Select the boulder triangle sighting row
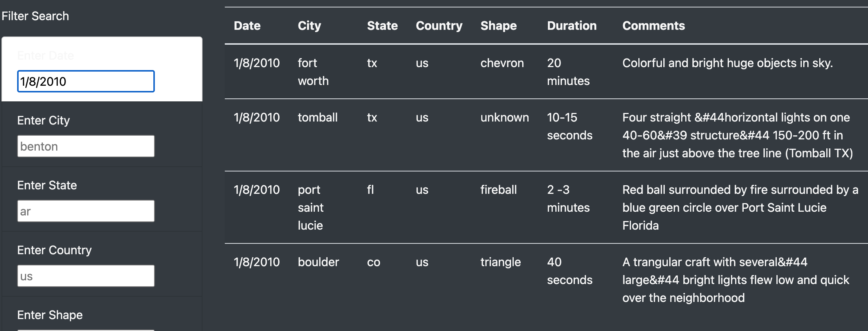 (521, 280)
